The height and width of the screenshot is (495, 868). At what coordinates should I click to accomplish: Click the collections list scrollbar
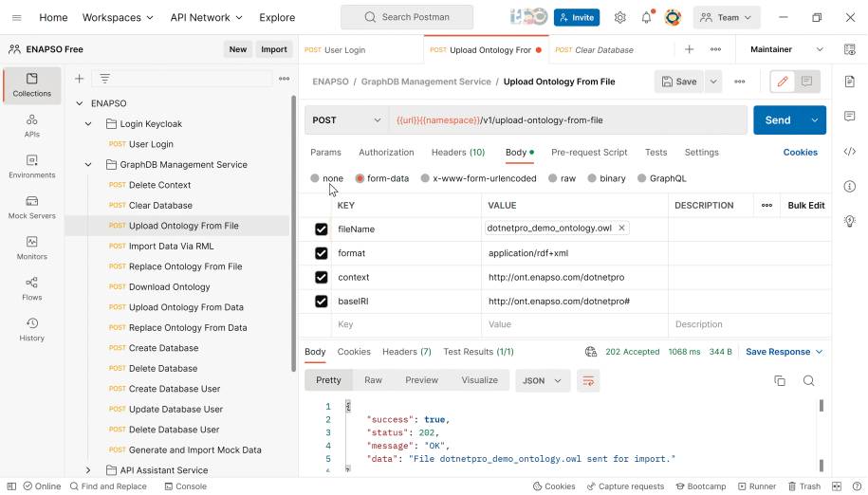click(293, 234)
